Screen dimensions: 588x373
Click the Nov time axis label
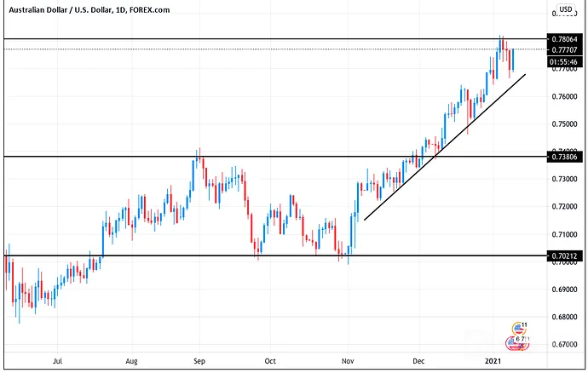(x=348, y=361)
